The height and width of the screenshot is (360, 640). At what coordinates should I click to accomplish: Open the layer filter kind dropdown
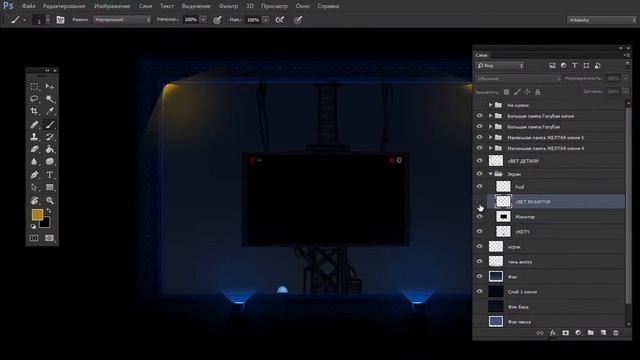(500, 66)
